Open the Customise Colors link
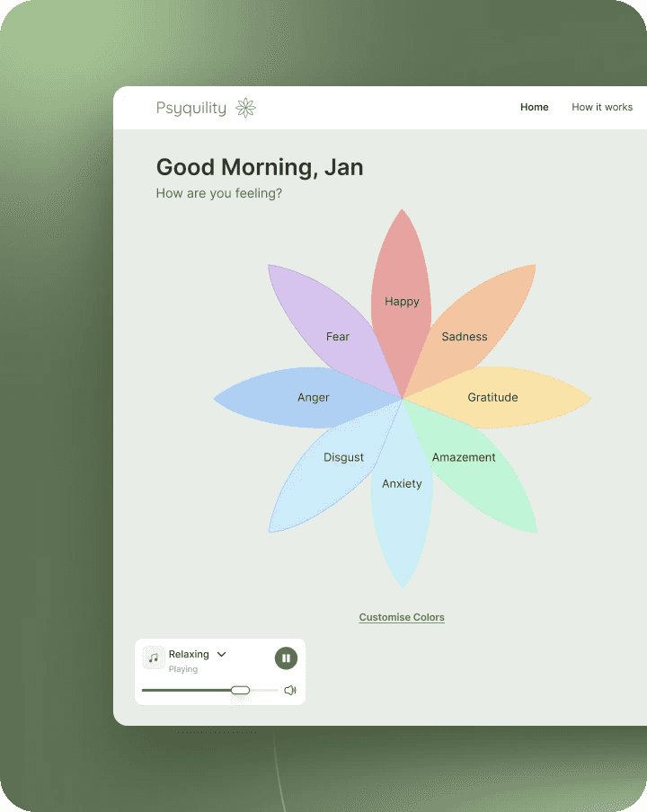This screenshot has height=812, width=647. pyautogui.click(x=402, y=617)
